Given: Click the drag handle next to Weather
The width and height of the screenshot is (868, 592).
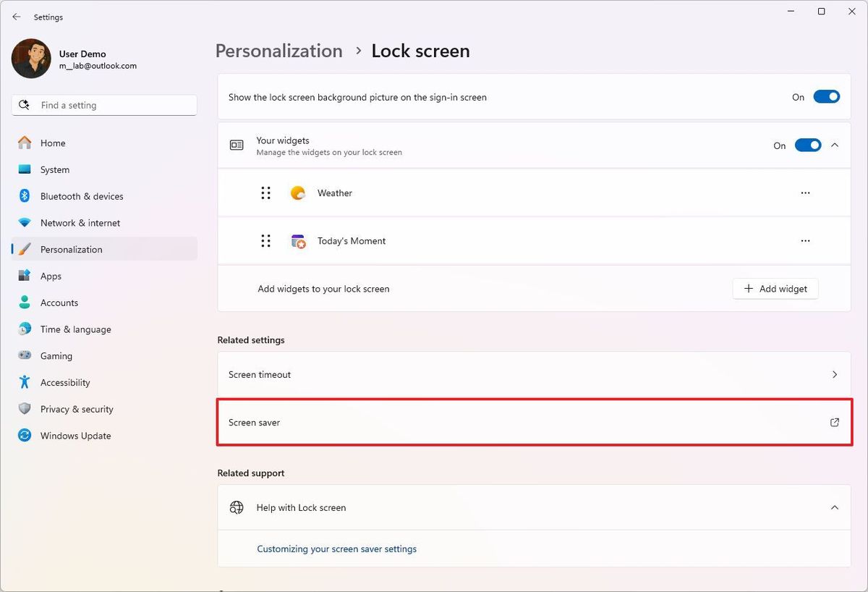Looking at the screenshot, I should 265,193.
